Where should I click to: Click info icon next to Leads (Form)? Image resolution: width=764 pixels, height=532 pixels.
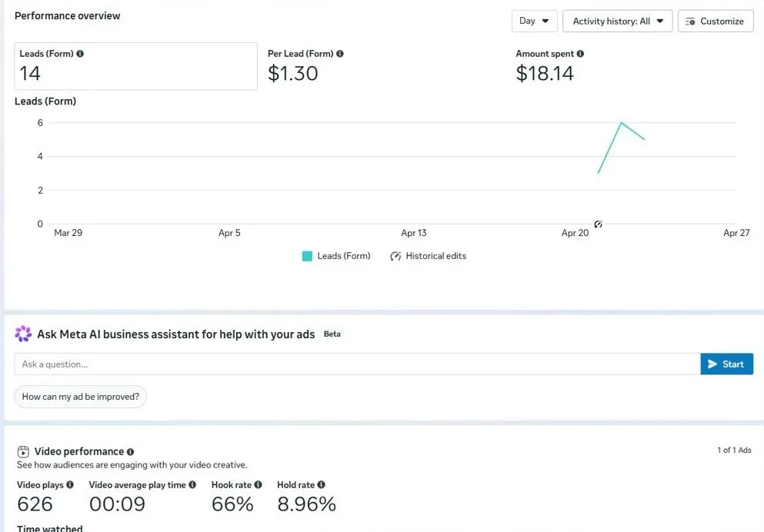point(80,54)
